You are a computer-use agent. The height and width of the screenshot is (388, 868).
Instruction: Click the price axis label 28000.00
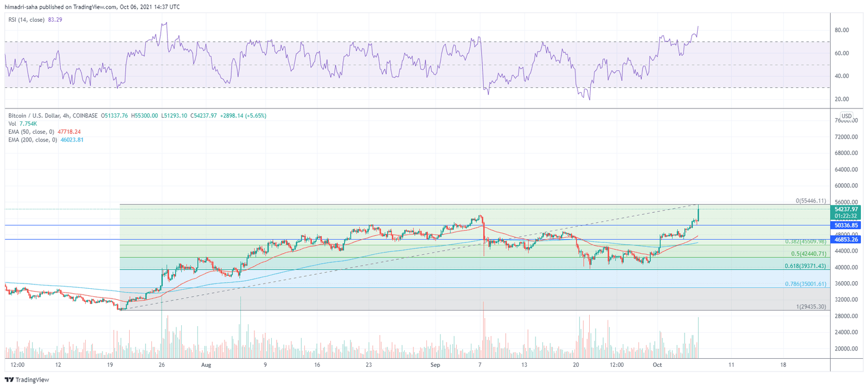846,316
